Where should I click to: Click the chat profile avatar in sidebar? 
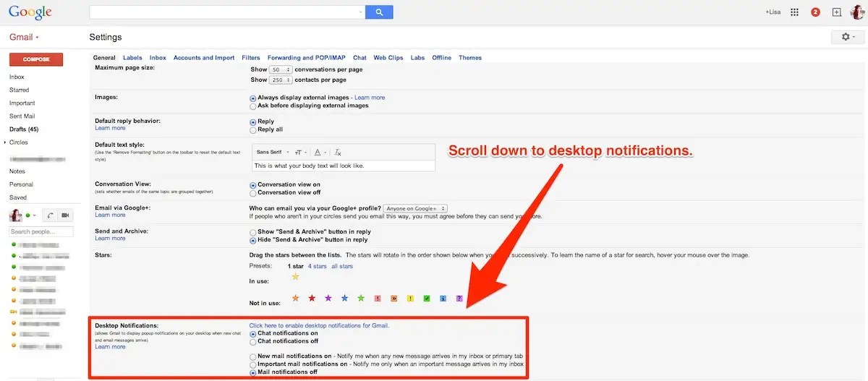[15, 215]
